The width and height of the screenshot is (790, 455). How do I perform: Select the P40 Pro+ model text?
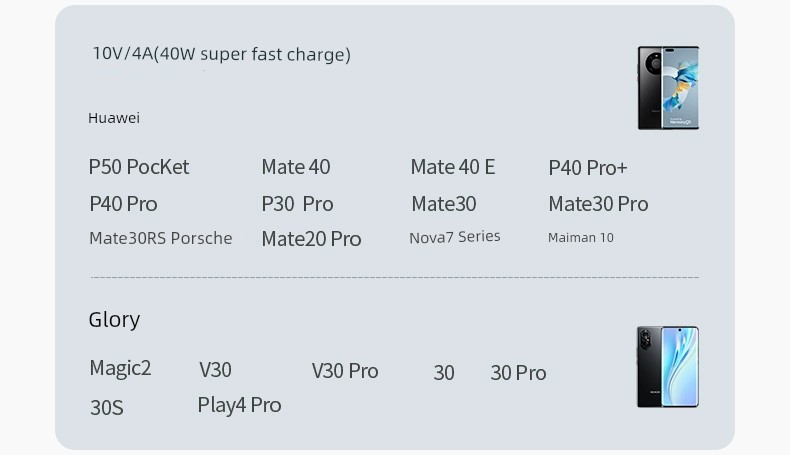point(587,168)
